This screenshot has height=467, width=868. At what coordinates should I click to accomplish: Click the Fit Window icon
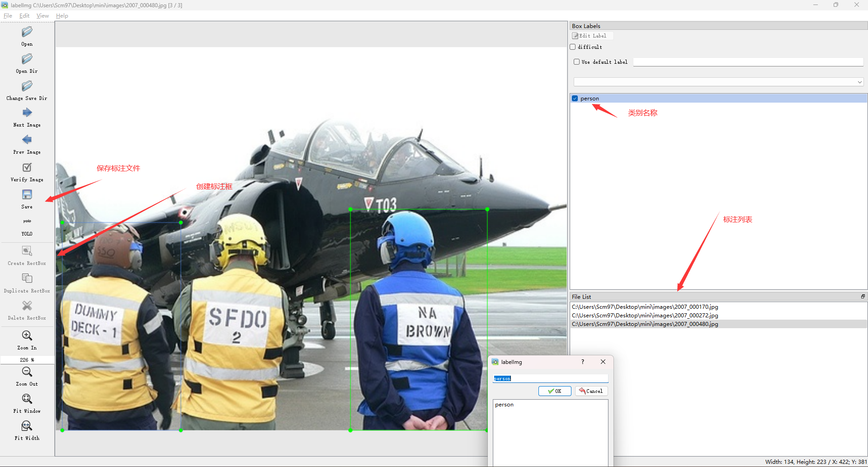[27, 399]
